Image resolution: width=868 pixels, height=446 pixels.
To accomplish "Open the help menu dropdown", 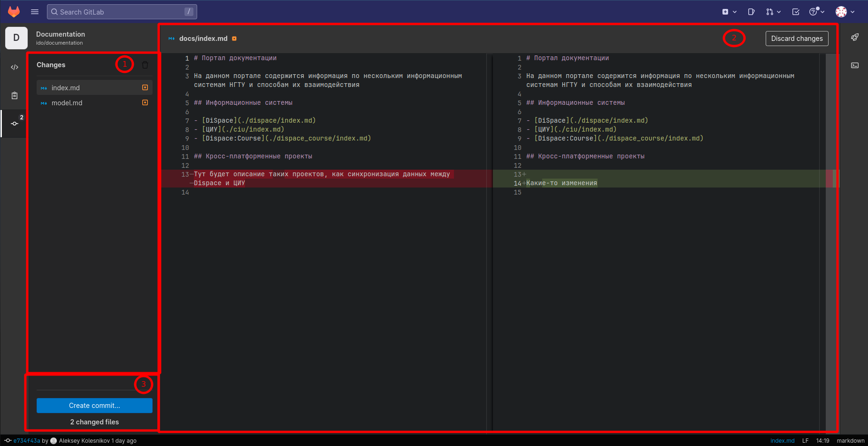I will [x=817, y=12].
